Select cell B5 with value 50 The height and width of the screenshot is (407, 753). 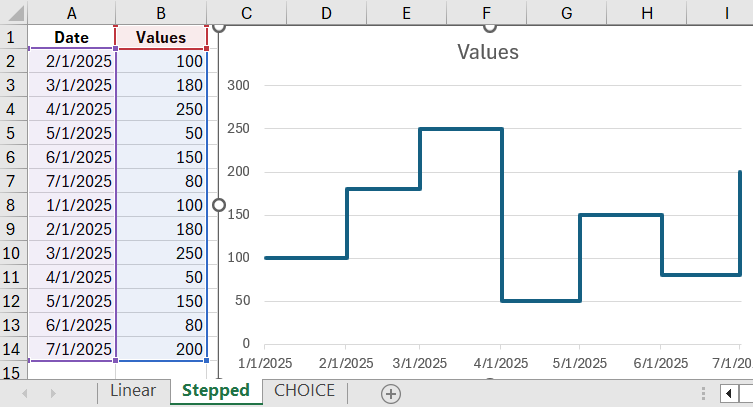tap(161, 133)
